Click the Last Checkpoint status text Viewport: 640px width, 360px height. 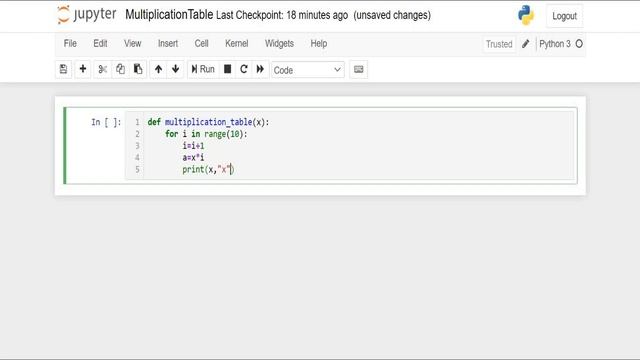[282, 16]
